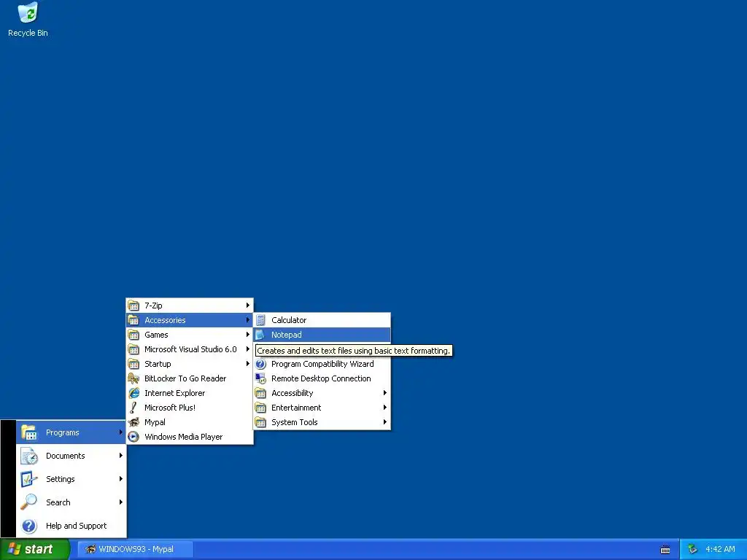Click the 7-Zip folder icon
The height and width of the screenshot is (560, 747).
[134, 306]
